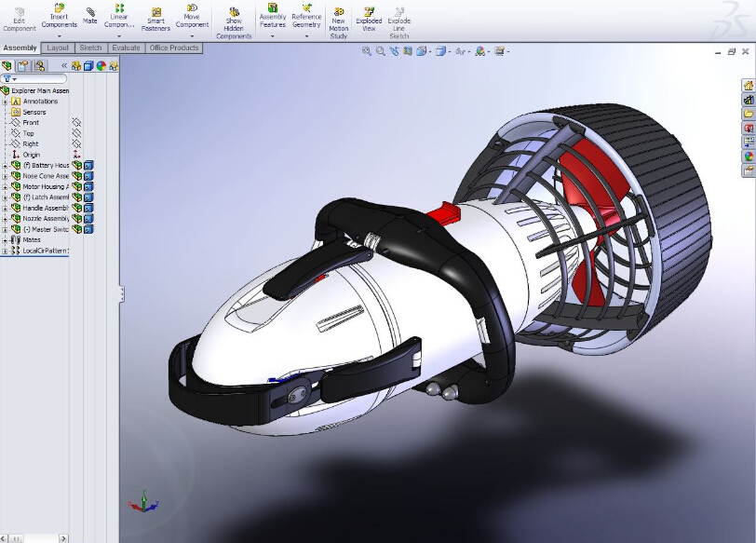Click the Exploded View tool
This screenshot has height=543, width=756.
coord(369,16)
